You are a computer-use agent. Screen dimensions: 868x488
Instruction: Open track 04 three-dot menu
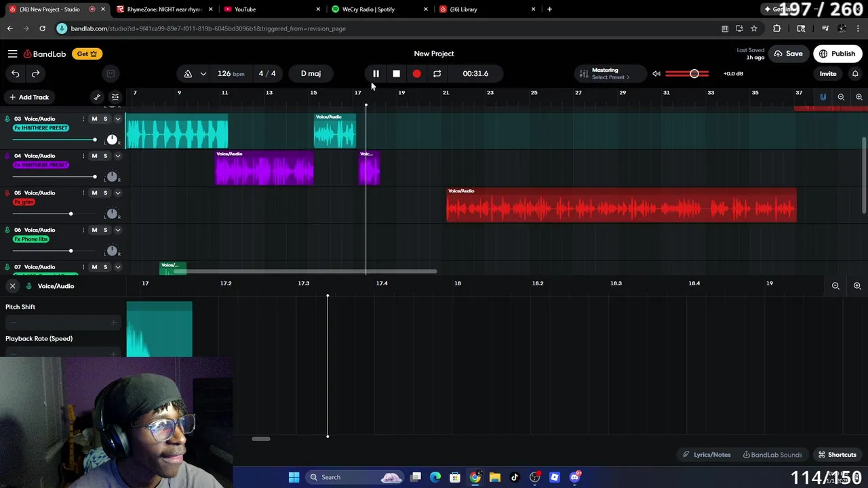(83, 156)
